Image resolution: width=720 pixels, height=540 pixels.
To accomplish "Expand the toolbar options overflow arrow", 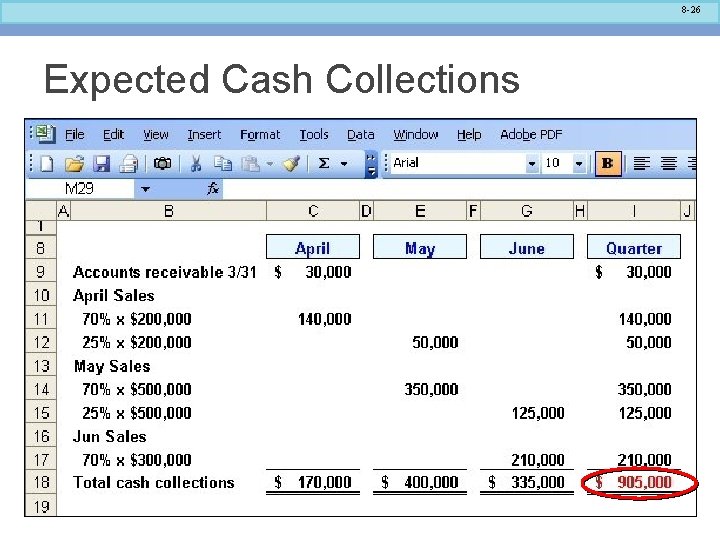I will pos(371,164).
